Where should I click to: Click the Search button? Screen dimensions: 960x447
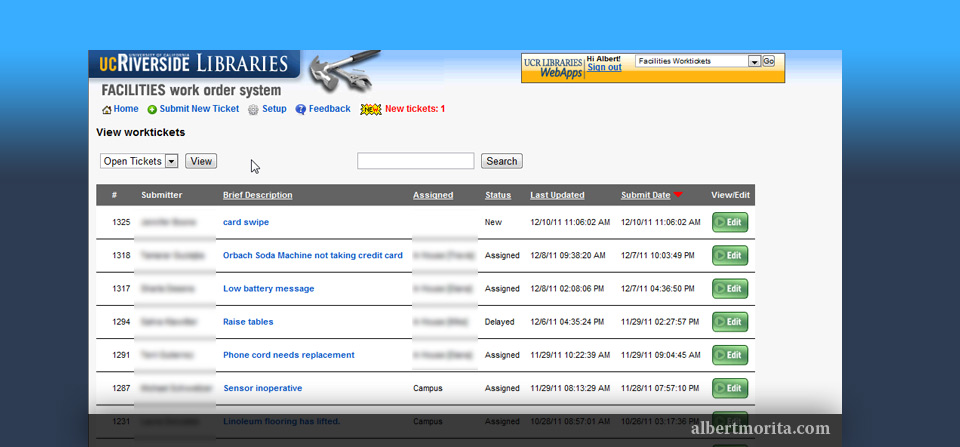501,161
